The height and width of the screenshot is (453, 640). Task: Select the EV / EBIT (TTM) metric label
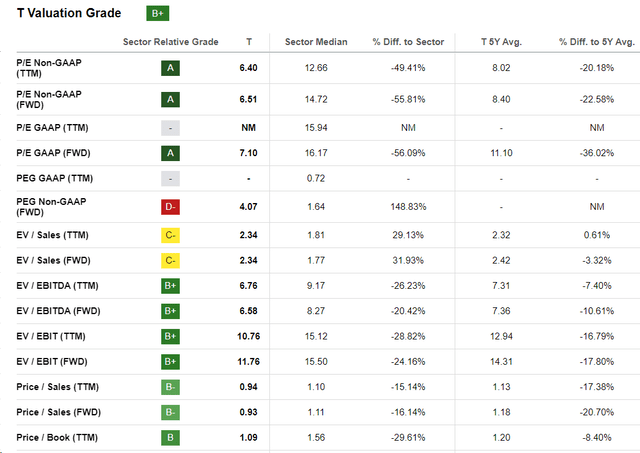[x=53, y=335]
